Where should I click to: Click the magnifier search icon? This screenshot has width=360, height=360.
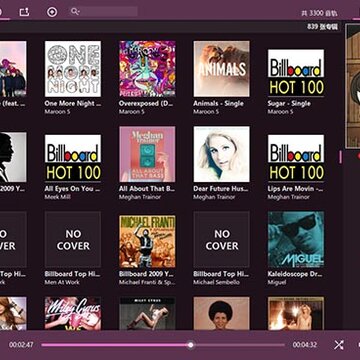tap(75, 12)
